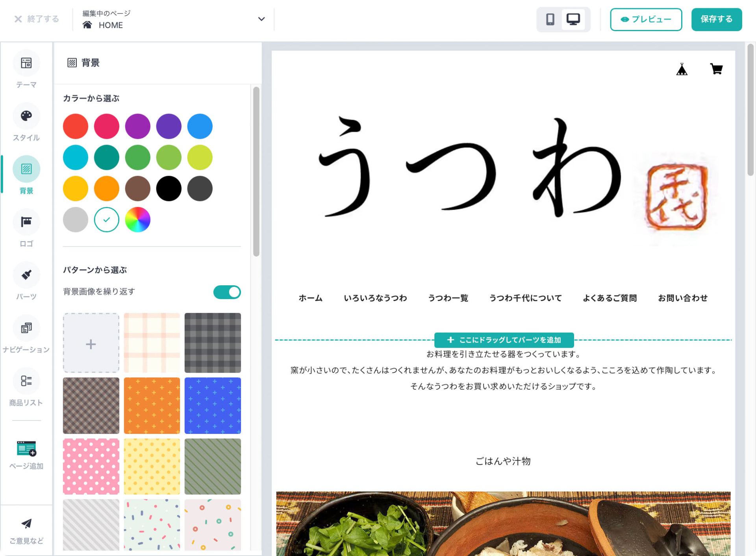The width and height of the screenshot is (756, 556).
Task: Open the パーツ brush icon
Action: (26, 275)
